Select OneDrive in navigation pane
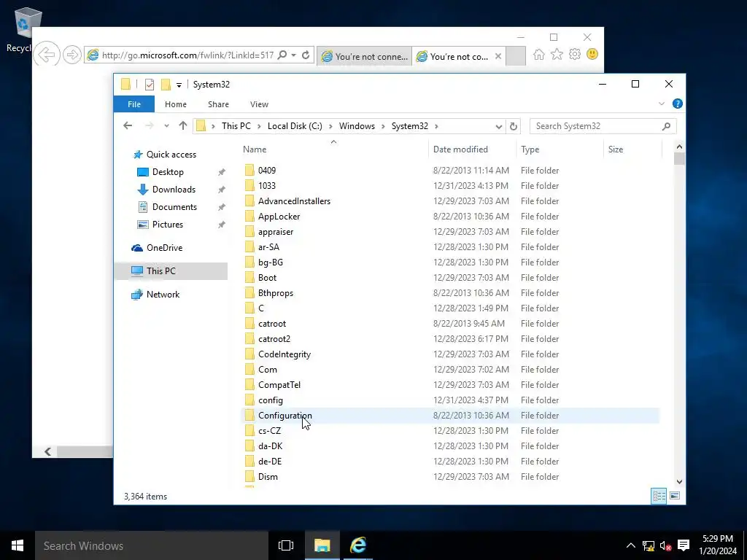 (x=164, y=248)
